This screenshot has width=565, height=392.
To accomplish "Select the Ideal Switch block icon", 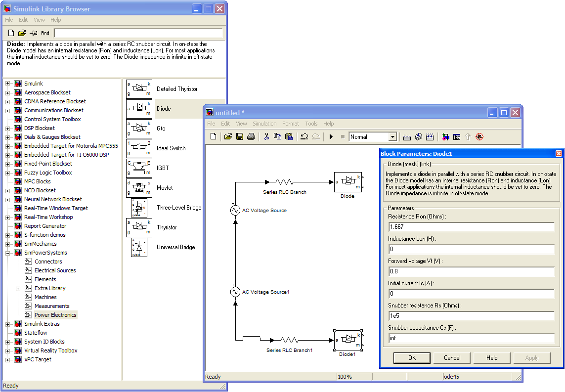I will (x=139, y=148).
